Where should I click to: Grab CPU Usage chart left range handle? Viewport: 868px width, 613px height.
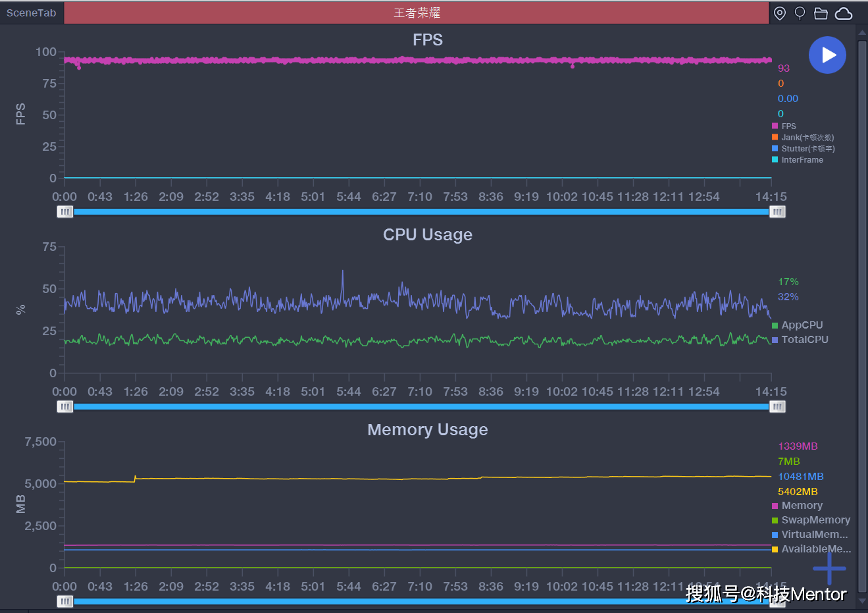[64, 406]
